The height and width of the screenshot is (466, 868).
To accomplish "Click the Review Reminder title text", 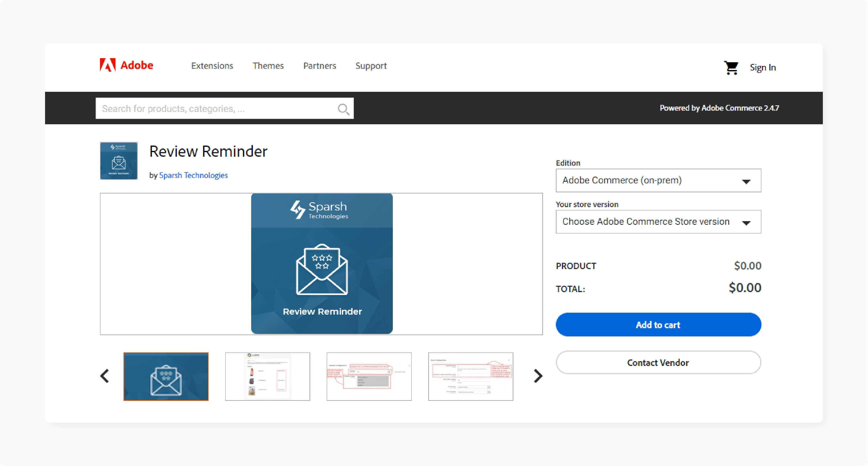I will click(208, 151).
